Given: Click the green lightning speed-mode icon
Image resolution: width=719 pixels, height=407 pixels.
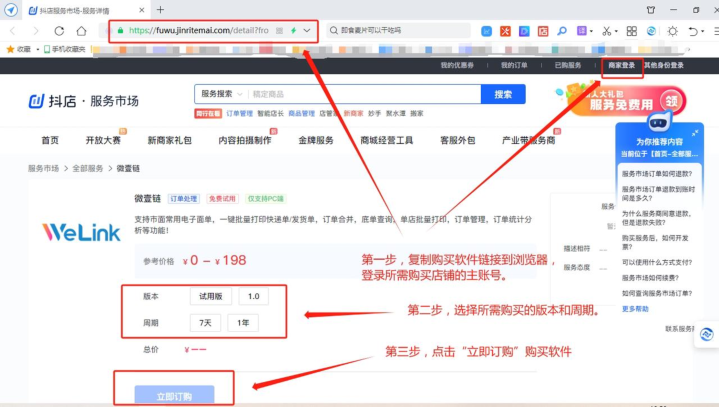Looking at the screenshot, I should (x=293, y=31).
